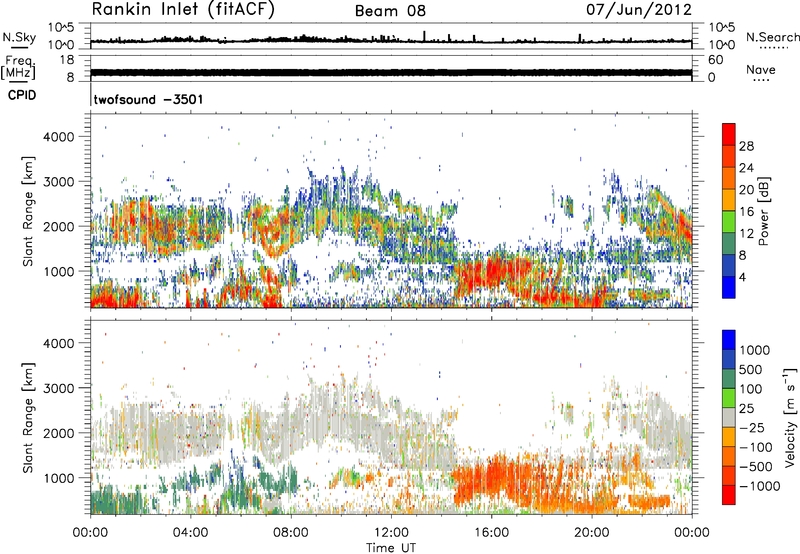Click the Rankin Inlet (fitACF) title
Screen dimensions: 800x554
tap(183, 10)
